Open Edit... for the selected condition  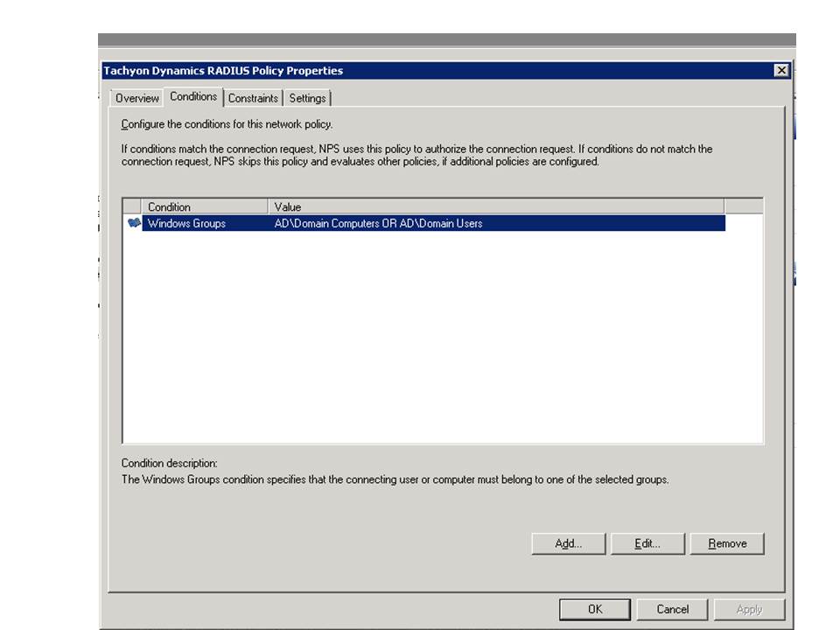coord(647,543)
